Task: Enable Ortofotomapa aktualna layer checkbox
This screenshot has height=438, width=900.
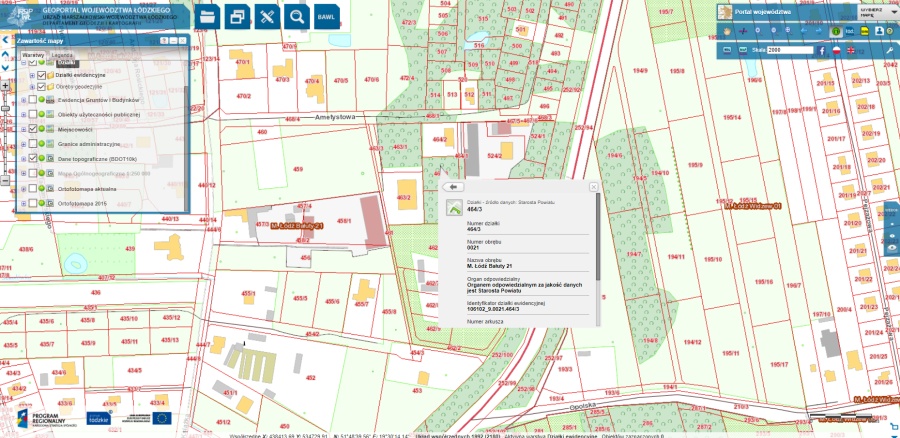Action: click(33, 188)
